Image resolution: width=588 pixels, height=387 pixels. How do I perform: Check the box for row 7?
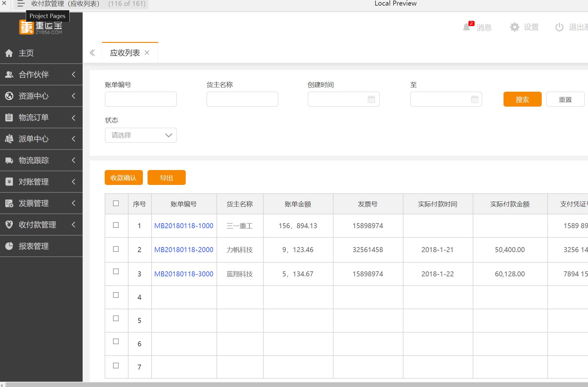116,366
